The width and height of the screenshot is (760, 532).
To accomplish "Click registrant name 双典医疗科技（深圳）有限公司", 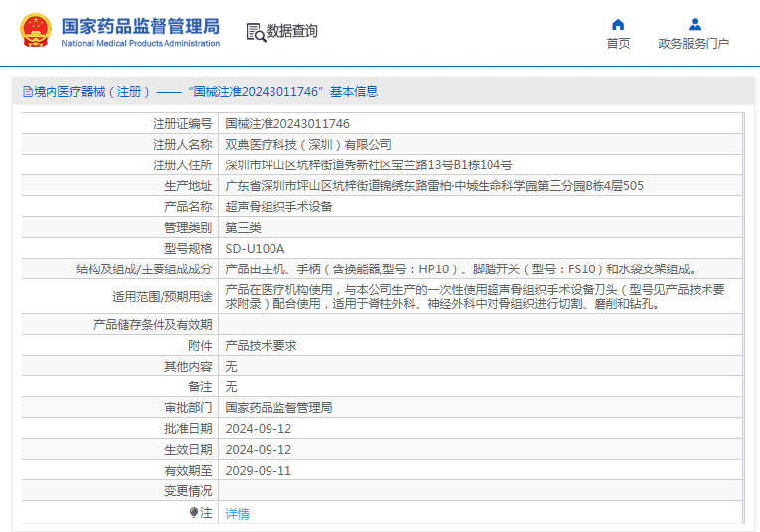I will point(308,145).
